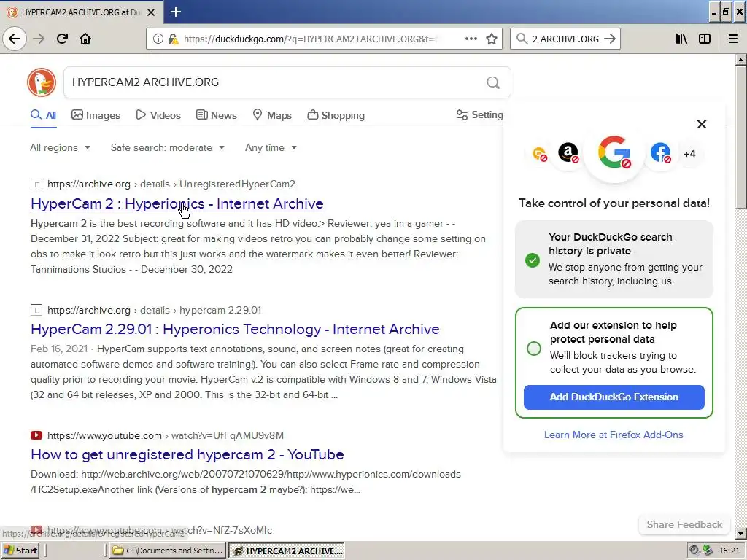
Task: Bookmark this page with the star
Action: [x=492, y=39]
